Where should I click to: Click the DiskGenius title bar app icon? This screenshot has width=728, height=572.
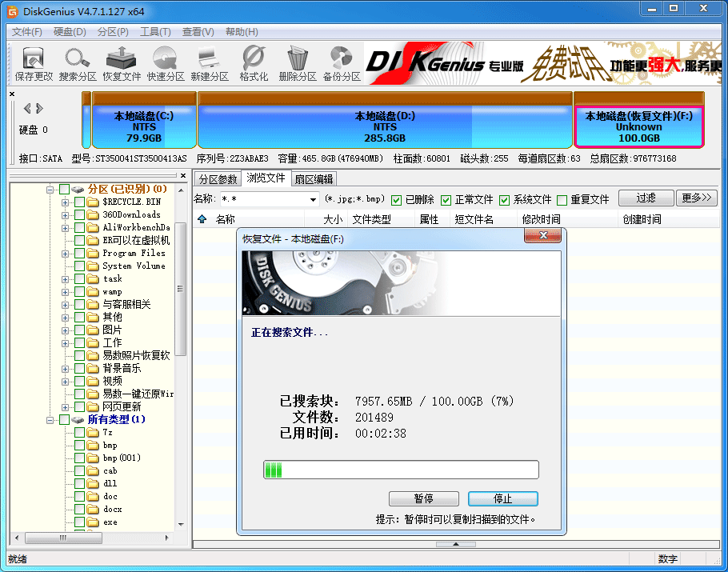pos(13,11)
